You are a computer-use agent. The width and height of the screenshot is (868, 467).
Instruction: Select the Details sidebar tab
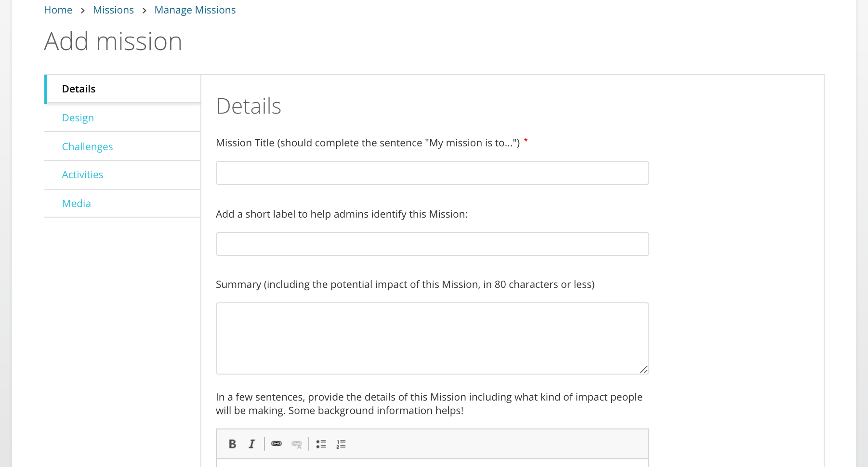(122, 89)
